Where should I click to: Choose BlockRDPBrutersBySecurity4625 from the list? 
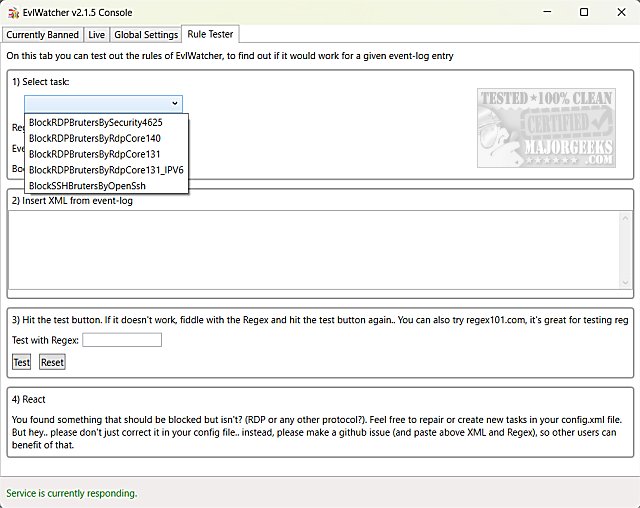point(107,122)
